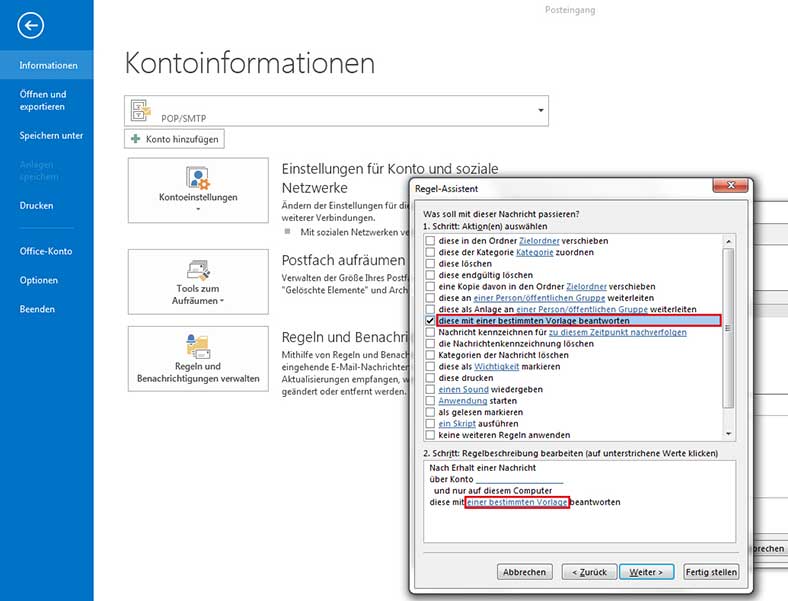
Task: Close the Regel-Assistent dialog
Action: (x=731, y=185)
